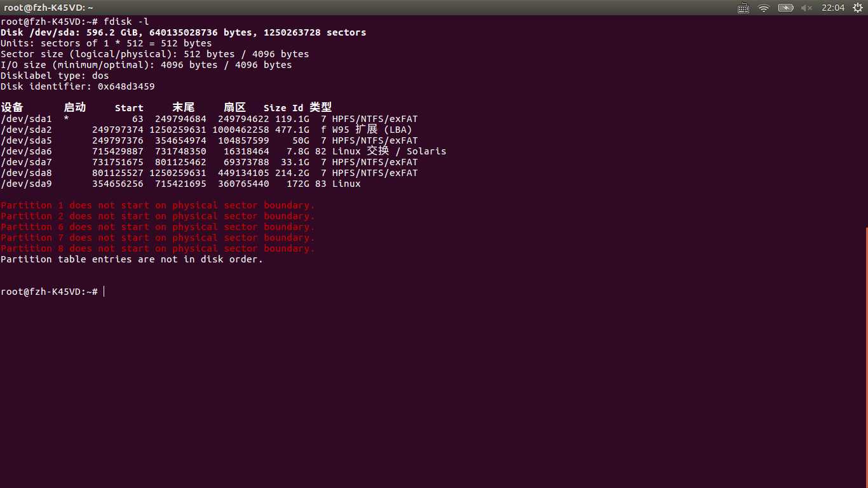Open the clock showing 22:04
The image size is (868, 488).
point(833,8)
